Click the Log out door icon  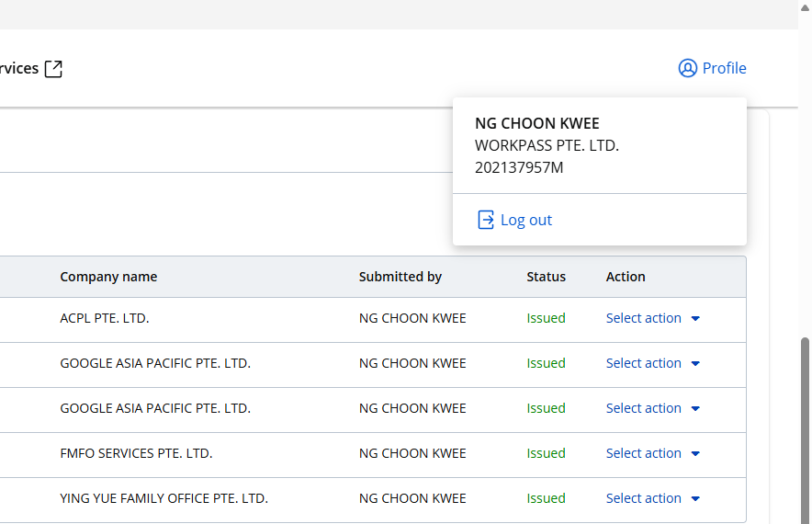(486, 221)
